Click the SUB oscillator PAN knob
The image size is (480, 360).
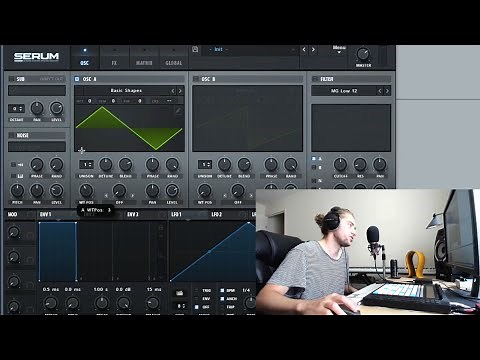[37, 108]
